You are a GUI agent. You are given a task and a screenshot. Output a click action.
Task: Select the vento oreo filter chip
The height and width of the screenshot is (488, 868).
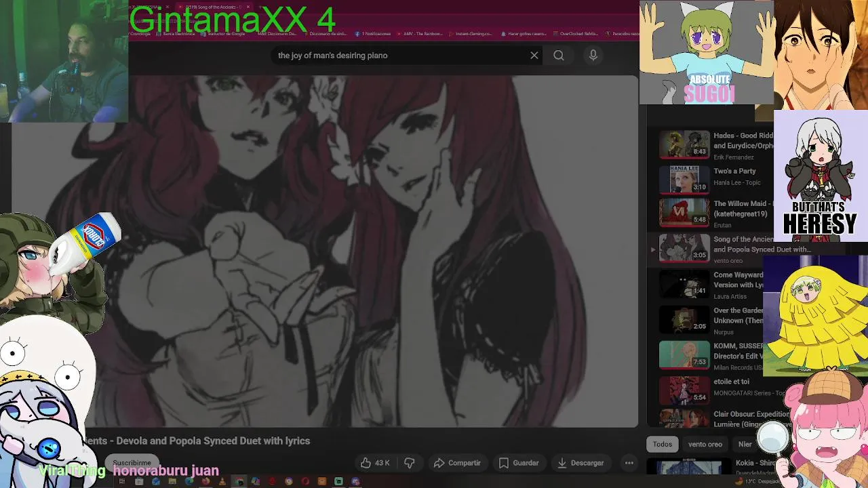tap(705, 445)
